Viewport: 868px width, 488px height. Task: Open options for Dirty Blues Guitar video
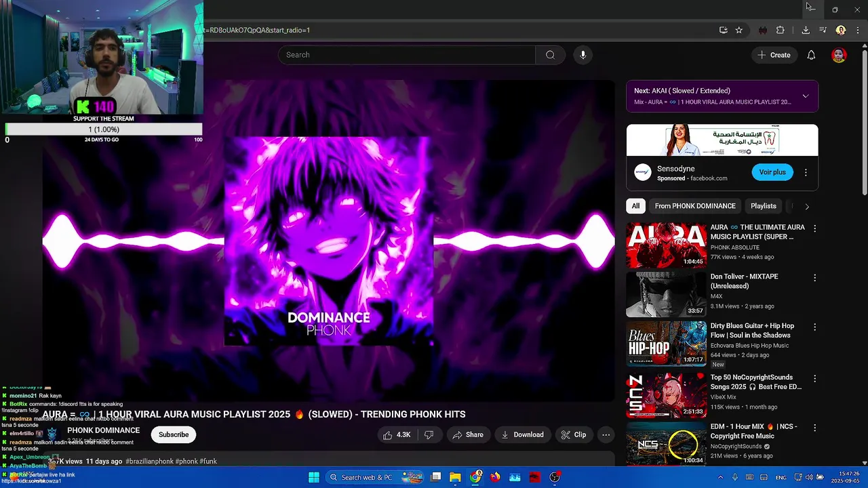tap(815, 327)
